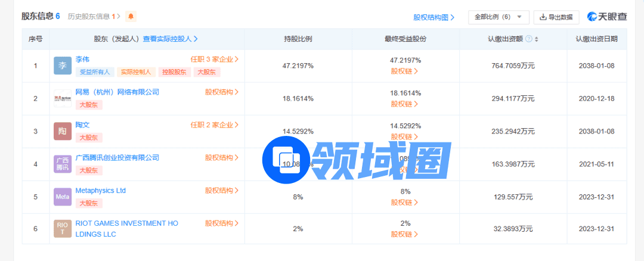Click the Metaphysics Ltd Meta logo icon

tap(63, 196)
